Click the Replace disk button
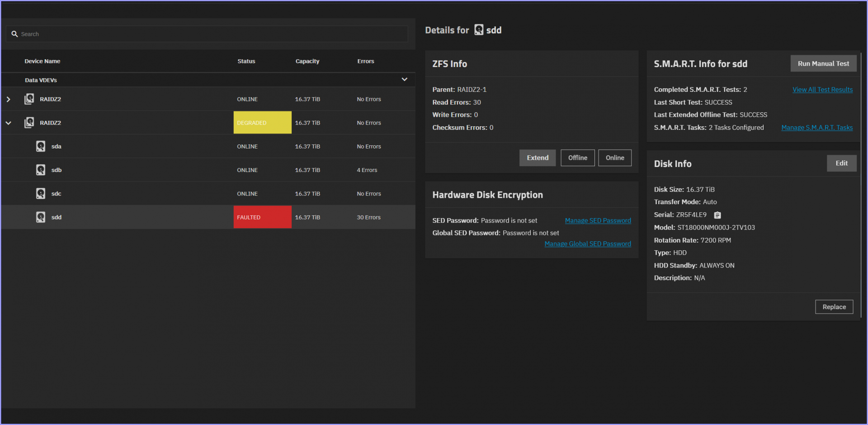Screen dimensions: 868x425 point(834,307)
